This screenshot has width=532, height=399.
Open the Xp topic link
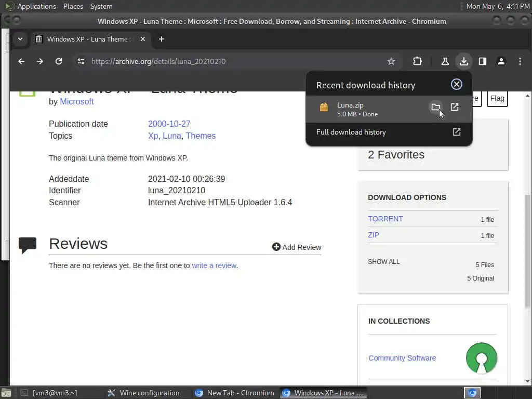(x=153, y=136)
